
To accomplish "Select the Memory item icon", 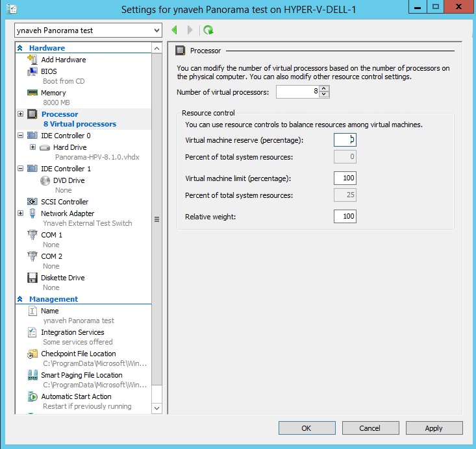I will click(32, 93).
